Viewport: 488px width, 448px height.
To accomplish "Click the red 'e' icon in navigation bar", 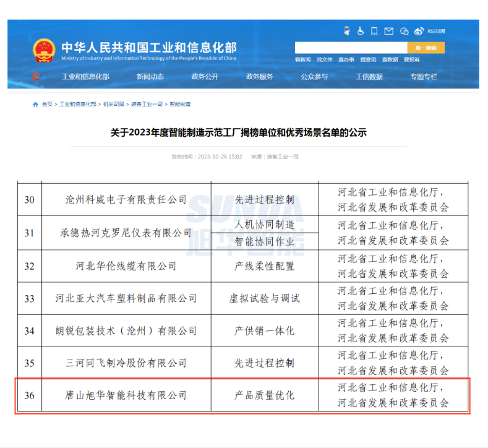I will 36,77.
